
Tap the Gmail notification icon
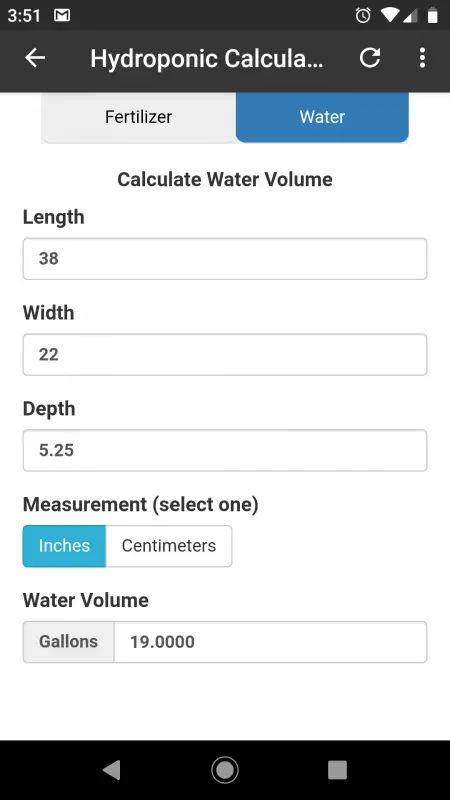(x=62, y=16)
